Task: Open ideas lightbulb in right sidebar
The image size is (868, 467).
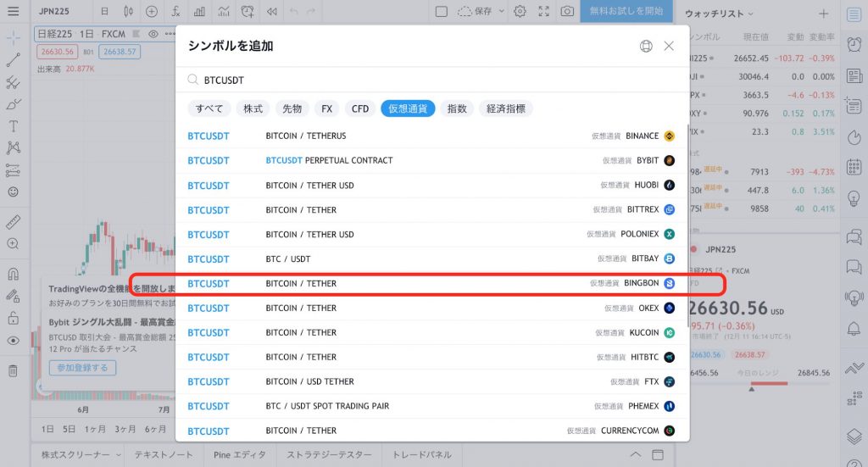Action: (x=854, y=197)
